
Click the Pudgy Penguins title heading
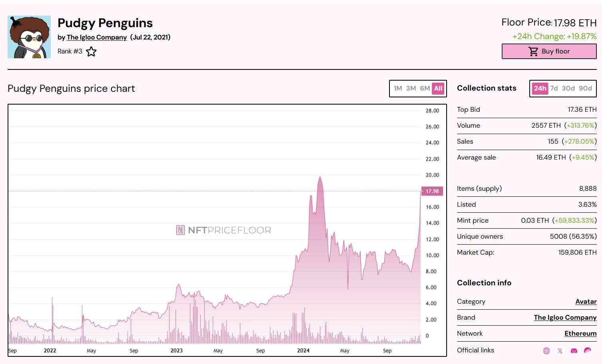click(x=105, y=23)
